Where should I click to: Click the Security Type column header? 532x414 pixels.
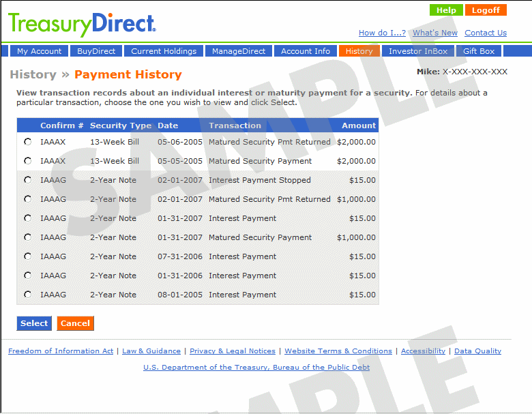click(x=121, y=125)
